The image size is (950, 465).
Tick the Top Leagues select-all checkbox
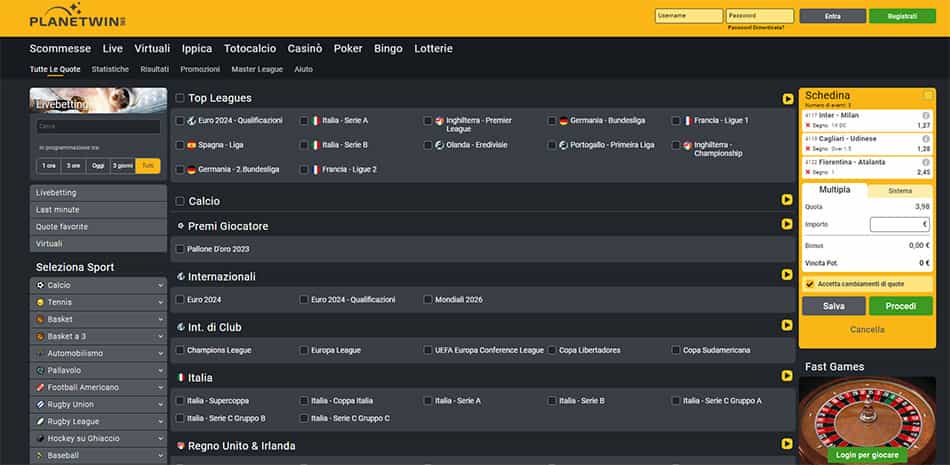[180, 98]
